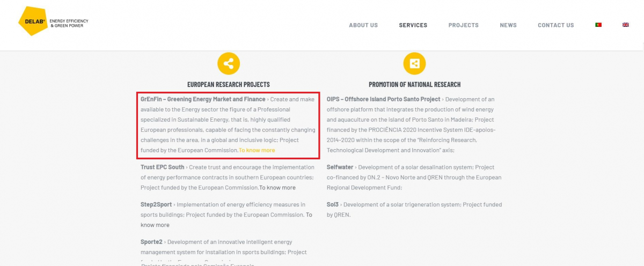Screen dimensions: 644x266
Task: Click the GrEnFin – Greening Energy Market and Finance title
Action: click(203, 99)
